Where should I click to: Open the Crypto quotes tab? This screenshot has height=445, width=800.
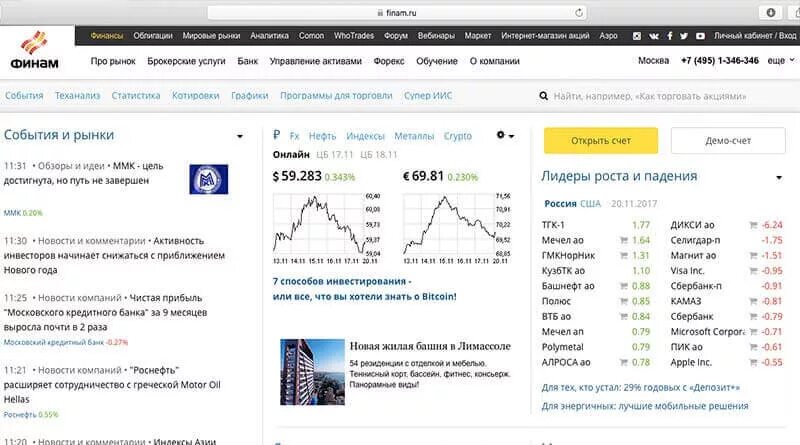coord(458,136)
